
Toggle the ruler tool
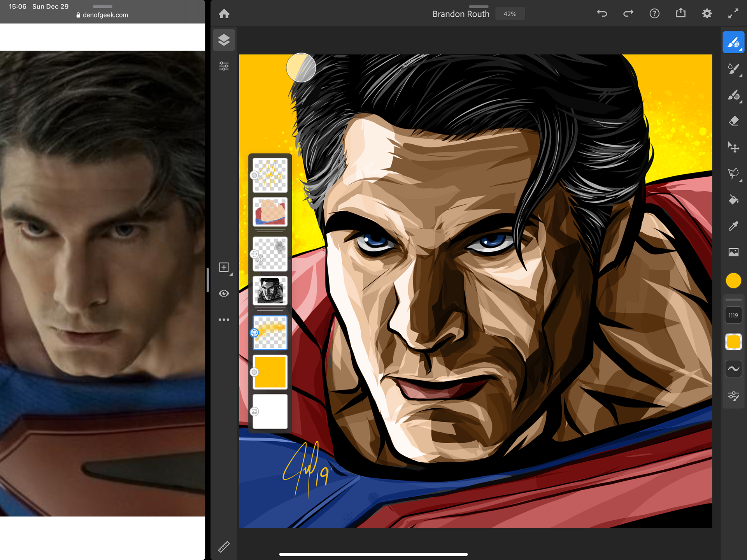point(224,547)
